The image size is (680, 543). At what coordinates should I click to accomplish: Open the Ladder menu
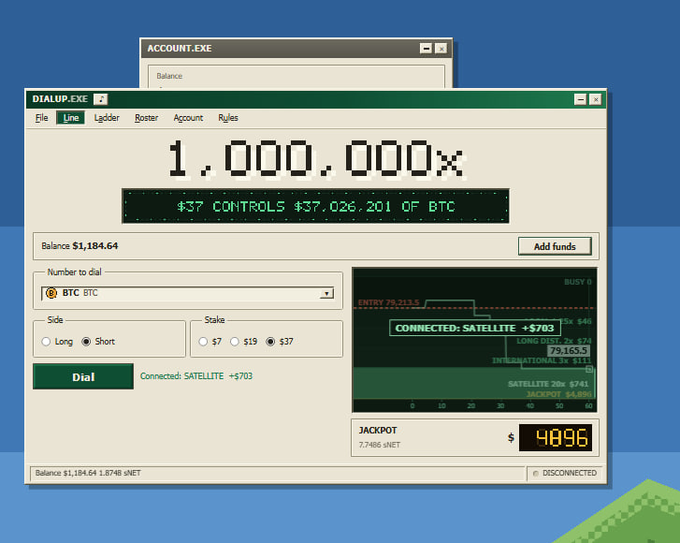107,118
